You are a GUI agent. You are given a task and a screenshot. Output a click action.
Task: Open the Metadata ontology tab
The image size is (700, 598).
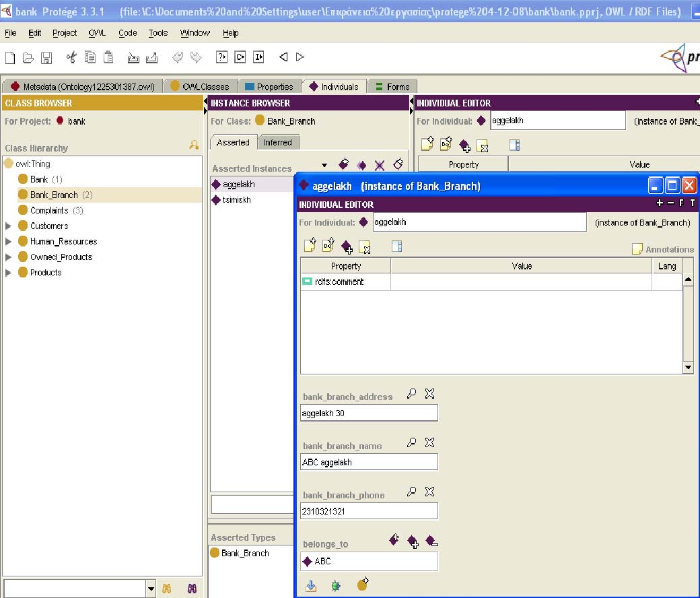click(x=83, y=87)
